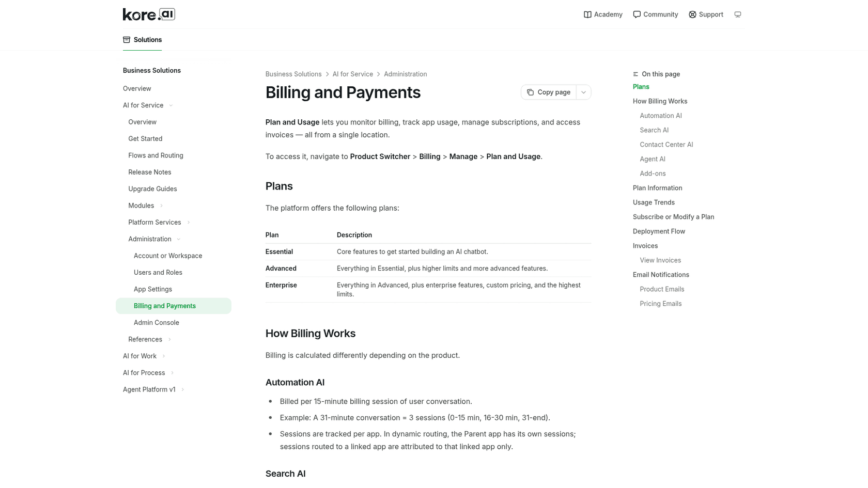868x488 pixels.
Task: Expand the Platform Services chevron
Action: tap(189, 223)
